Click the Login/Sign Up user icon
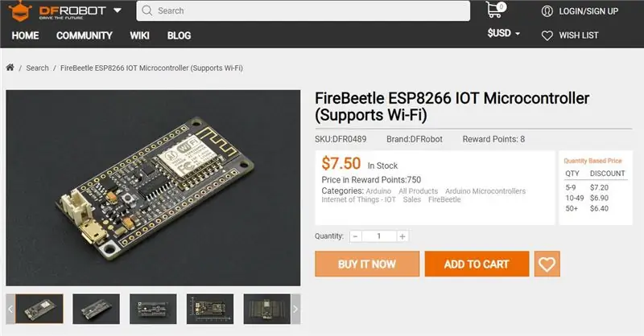Viewport: 644px width, 336px height. tap(547, 11)
